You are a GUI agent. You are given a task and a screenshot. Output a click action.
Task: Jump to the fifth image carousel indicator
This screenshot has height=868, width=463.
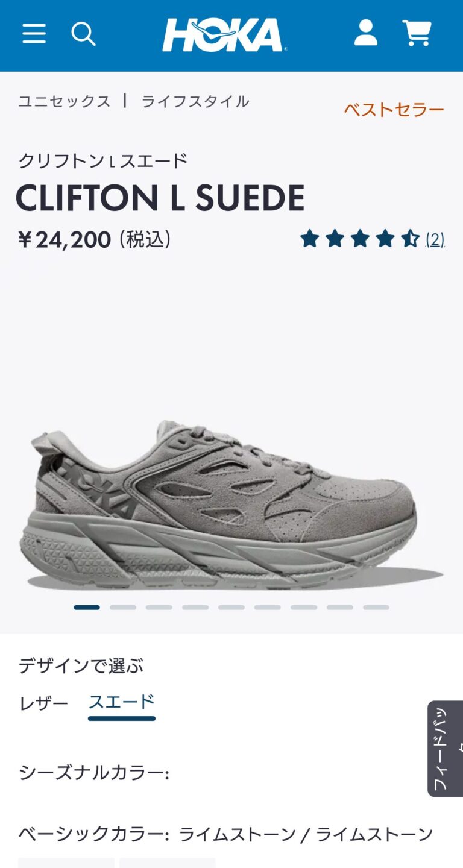231,608
